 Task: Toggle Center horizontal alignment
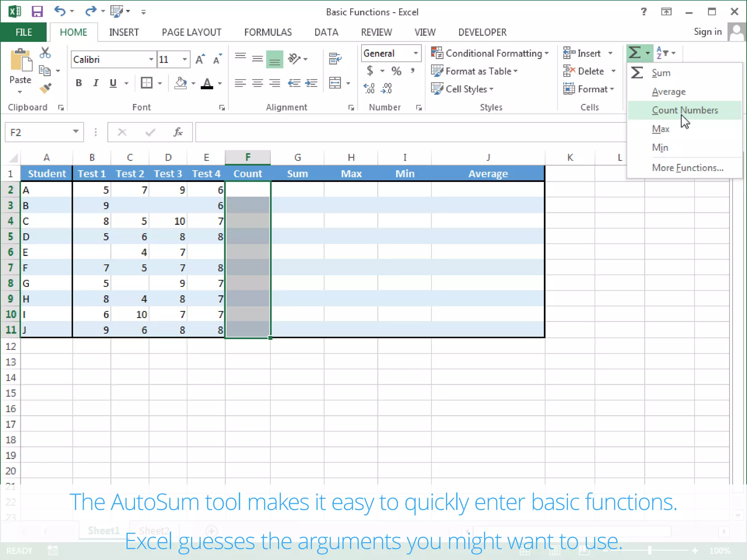pyautogui.click(x=258, y=83)
